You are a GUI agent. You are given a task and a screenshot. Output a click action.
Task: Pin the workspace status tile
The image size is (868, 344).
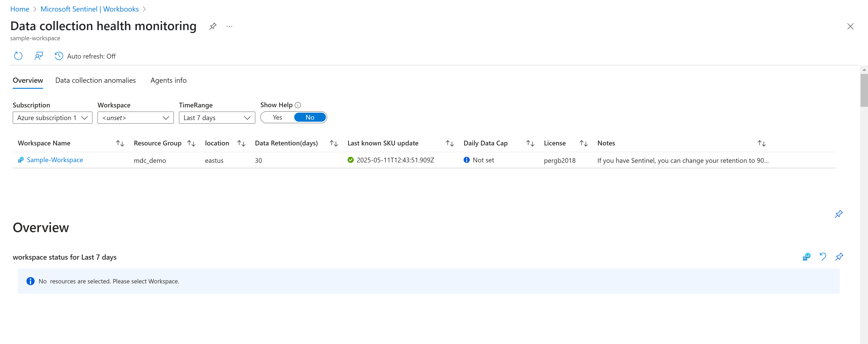pos(839,257)
